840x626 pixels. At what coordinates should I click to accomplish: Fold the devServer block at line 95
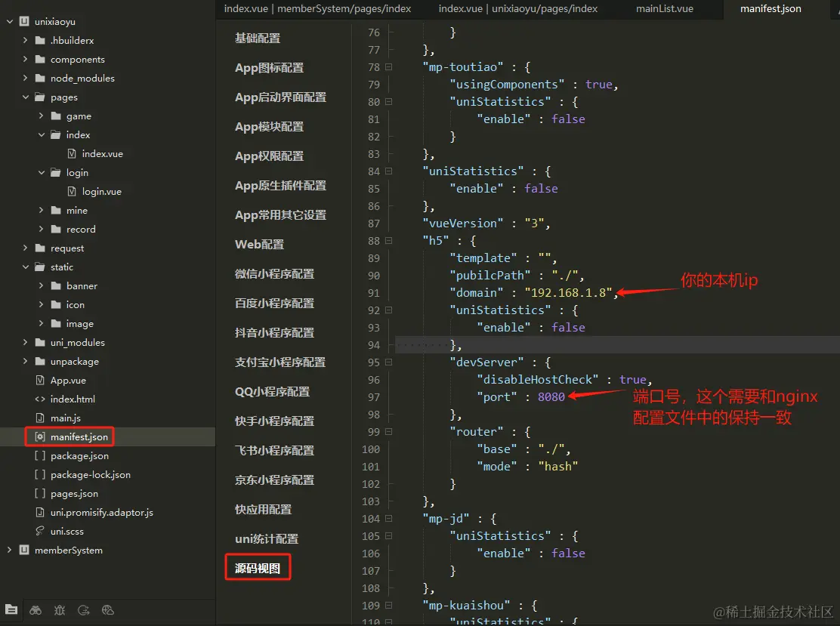click(389, 362)
